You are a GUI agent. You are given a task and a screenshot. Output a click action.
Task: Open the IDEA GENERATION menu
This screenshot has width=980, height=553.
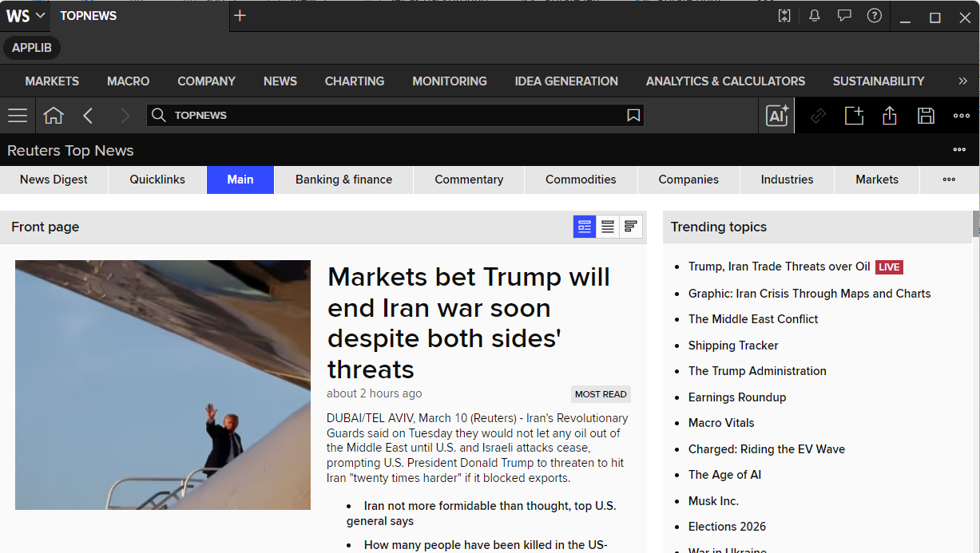tap(566, 81)
